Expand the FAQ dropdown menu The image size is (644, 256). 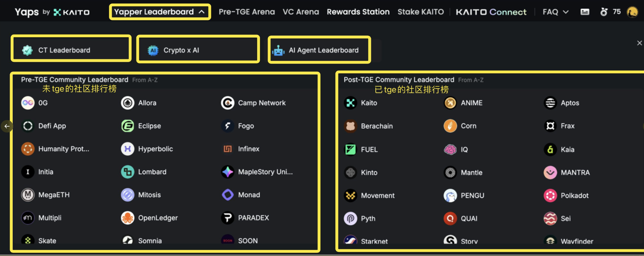tap(555, 12)
